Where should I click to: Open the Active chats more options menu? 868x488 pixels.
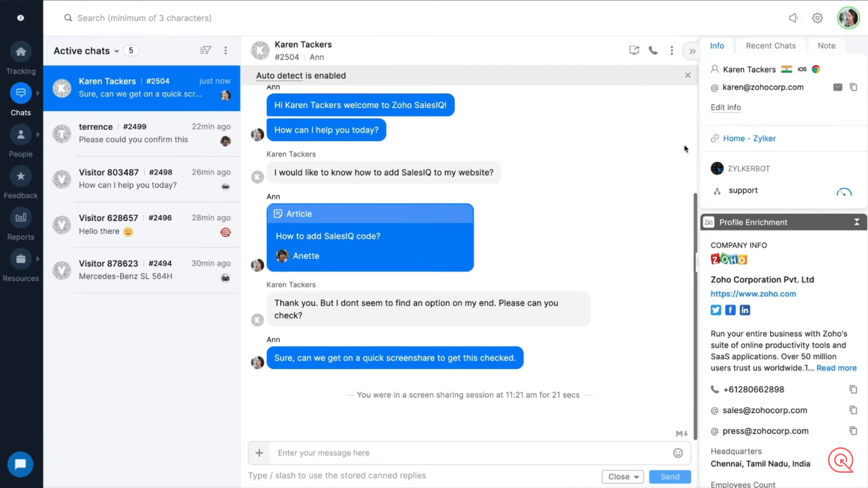(x=226, y=51)
